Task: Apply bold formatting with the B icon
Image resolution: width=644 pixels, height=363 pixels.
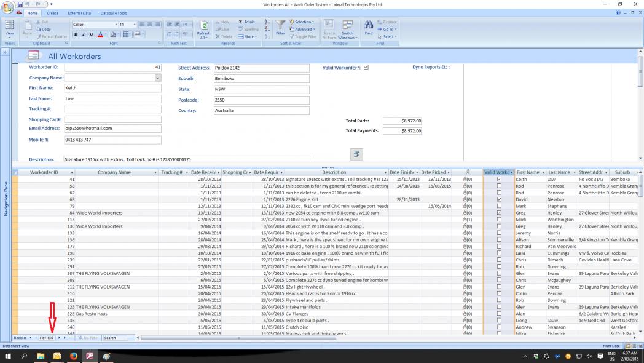Action: [76, 36]
